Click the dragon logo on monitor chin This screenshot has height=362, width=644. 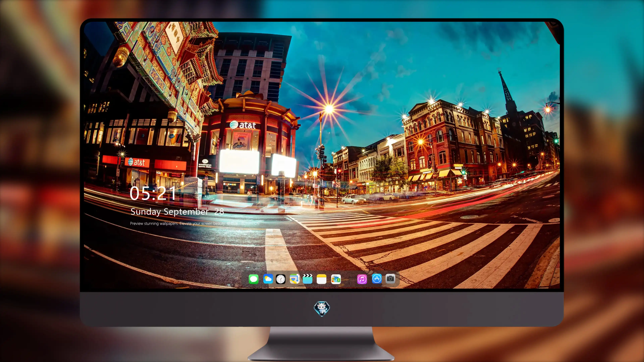(x=322, y=309)
